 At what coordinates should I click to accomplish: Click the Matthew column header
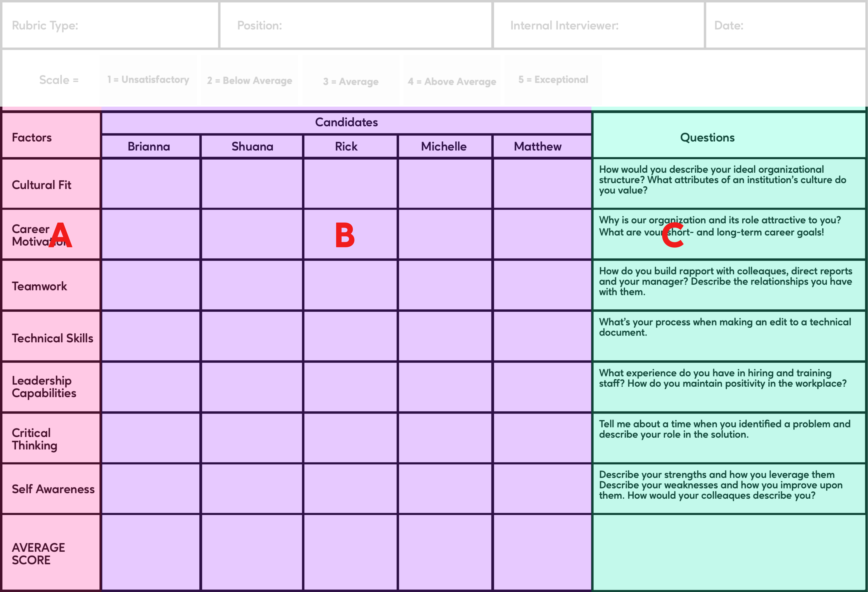(538, 146)
